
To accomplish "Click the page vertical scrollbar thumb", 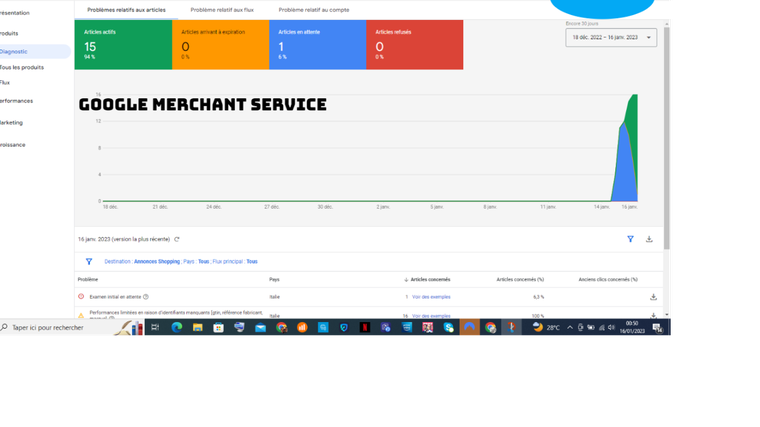I will 666,138.
